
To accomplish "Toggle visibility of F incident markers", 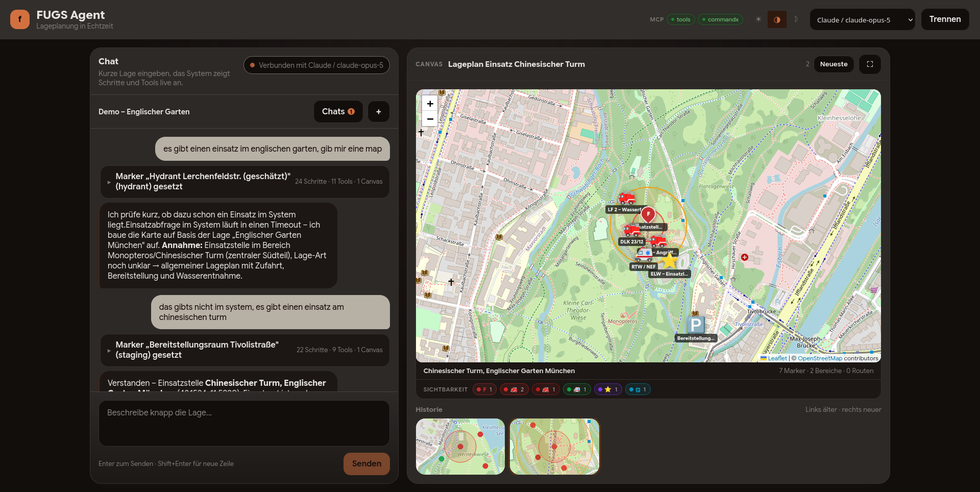I will pos(484,389).
